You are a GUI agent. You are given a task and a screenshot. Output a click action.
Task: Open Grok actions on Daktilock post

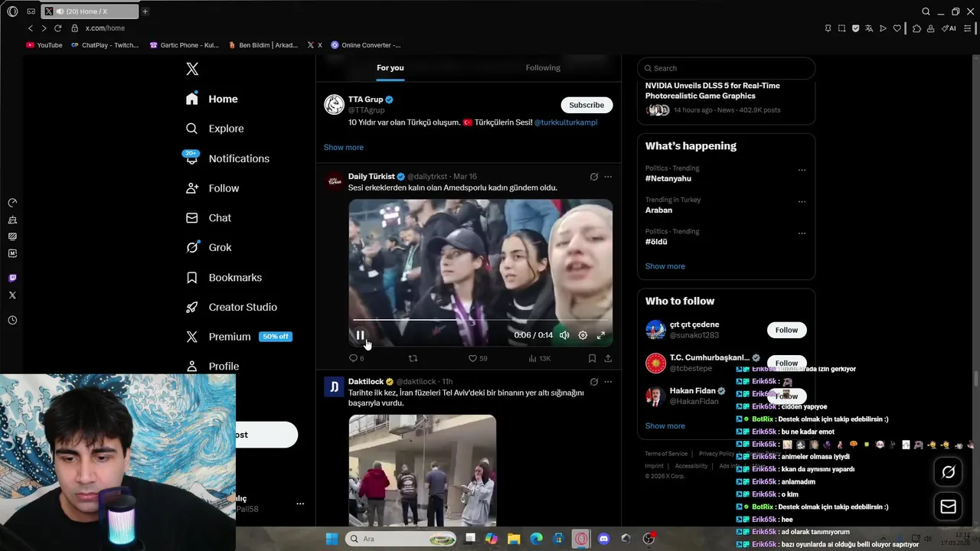coord(593,382)
